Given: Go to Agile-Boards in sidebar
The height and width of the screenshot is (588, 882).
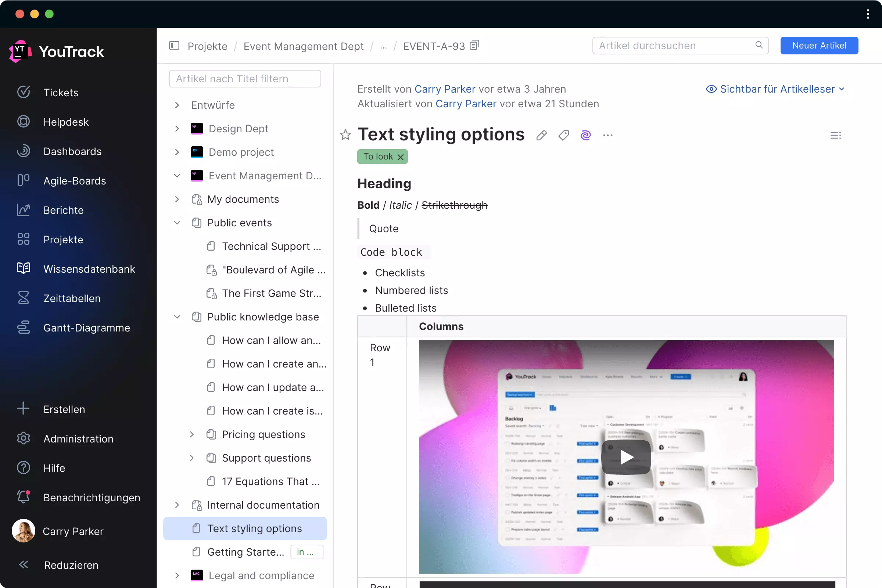Looking at the screenshot, I should coord(74,181).
